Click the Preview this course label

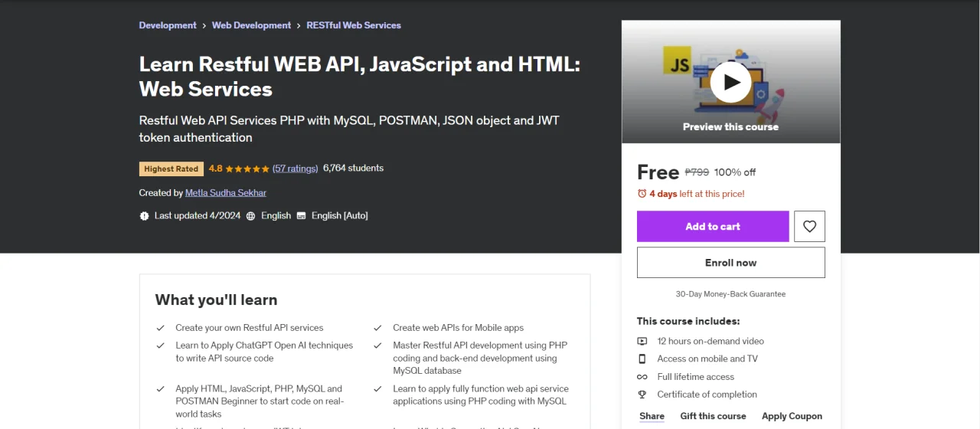tap(730, 126)
